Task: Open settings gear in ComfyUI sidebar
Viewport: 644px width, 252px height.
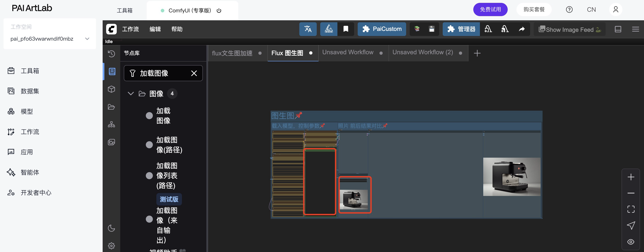Action: 111,245
